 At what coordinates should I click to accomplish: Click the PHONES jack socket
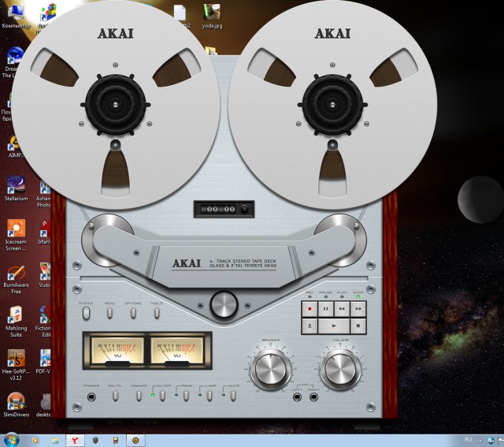coord(91,397)
